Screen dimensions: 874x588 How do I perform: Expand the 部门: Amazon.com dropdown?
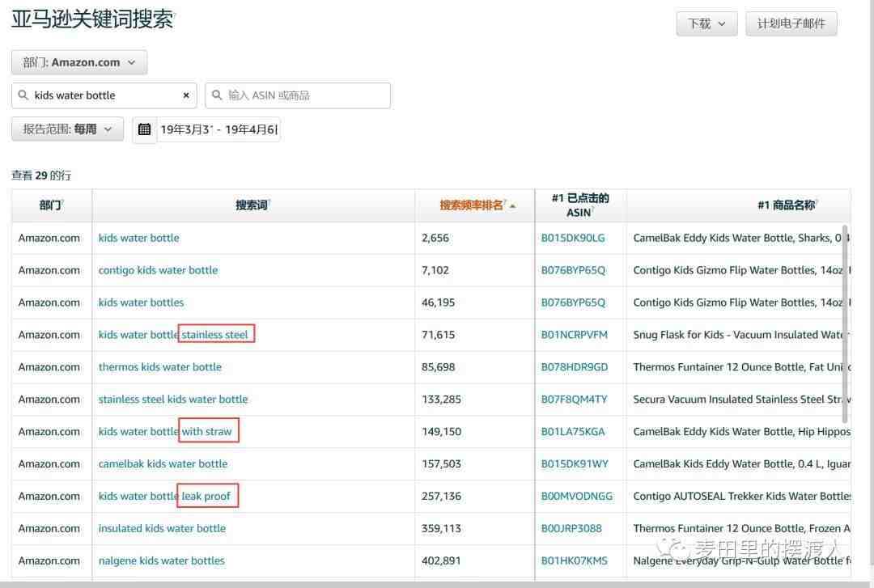pyautogui.click(x=79, y=62)
